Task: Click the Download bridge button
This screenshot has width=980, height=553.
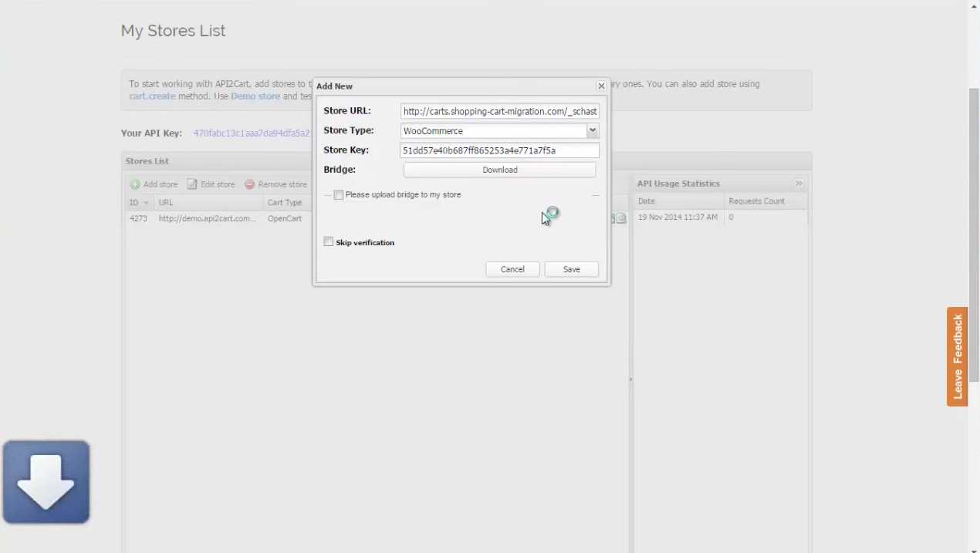Action: point(500,170)
